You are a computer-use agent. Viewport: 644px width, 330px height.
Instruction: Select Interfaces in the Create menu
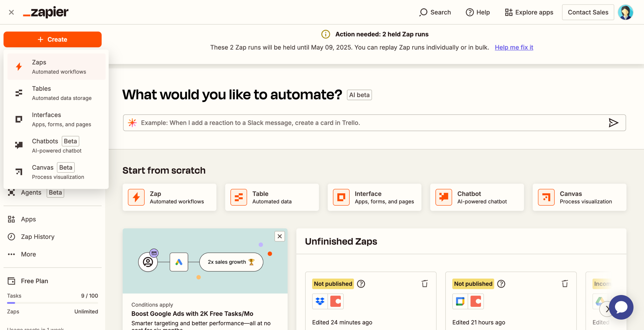coord(56,119)
